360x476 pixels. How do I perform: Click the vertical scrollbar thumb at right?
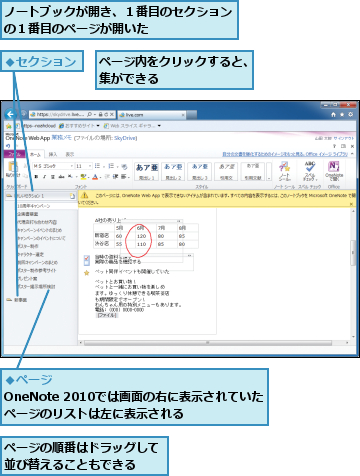tap(353, 253)
